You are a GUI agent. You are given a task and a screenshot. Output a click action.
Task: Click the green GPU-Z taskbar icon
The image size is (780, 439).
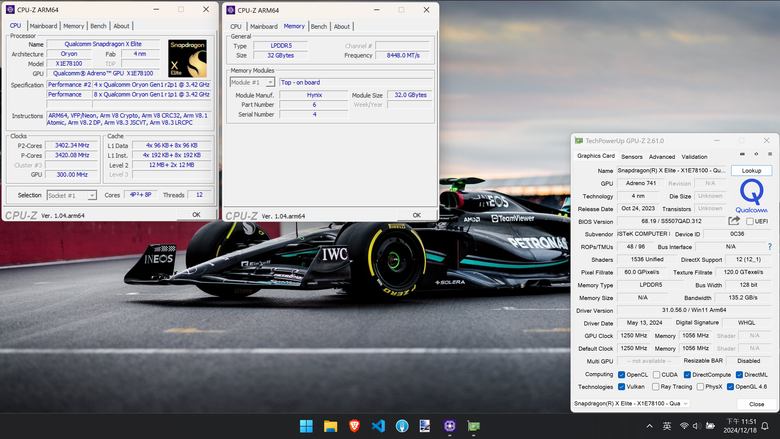point(474,426)
